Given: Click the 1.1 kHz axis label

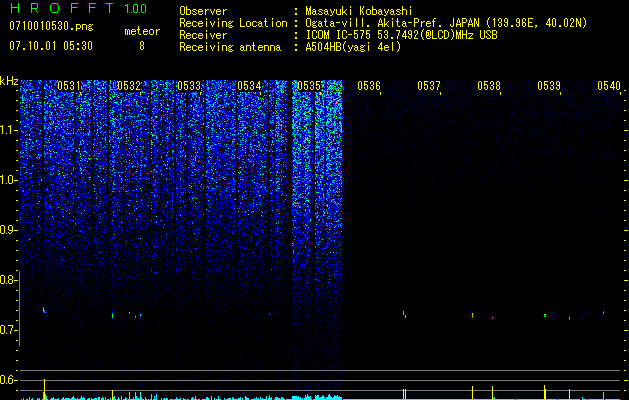Looking at the screenshot, I should coord(8,130).
